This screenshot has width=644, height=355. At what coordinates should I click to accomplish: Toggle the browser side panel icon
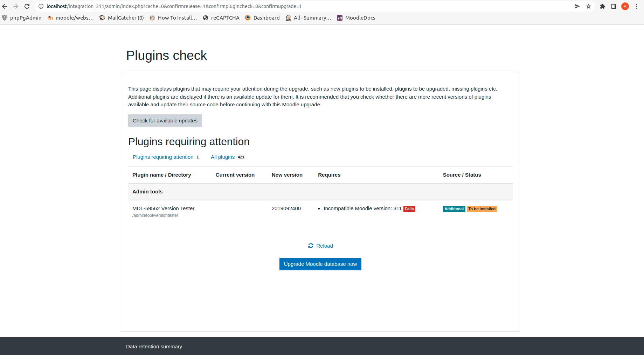[x=614, y=6]
